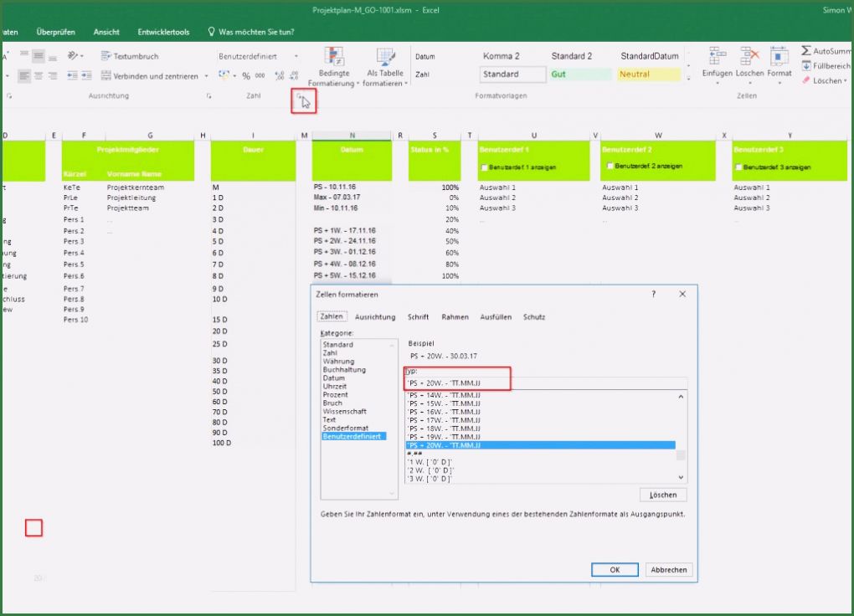
Task: Open Verbinden und zentrieren dropdown arrow
Action: point(207,76)
